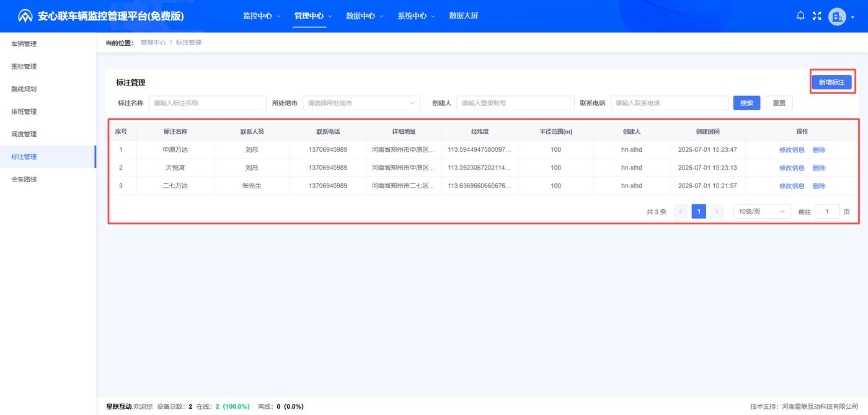
Task: Click the 搜索 button
Action: (746, 103)
